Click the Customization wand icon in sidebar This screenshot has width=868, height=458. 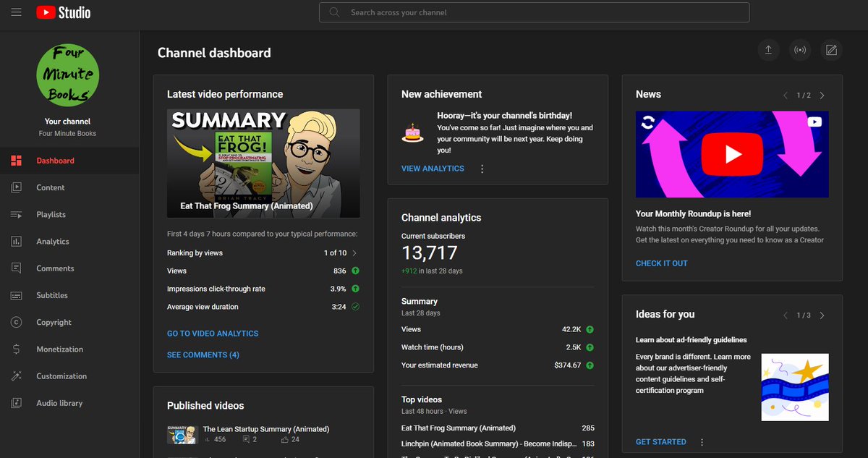(17, 376)
